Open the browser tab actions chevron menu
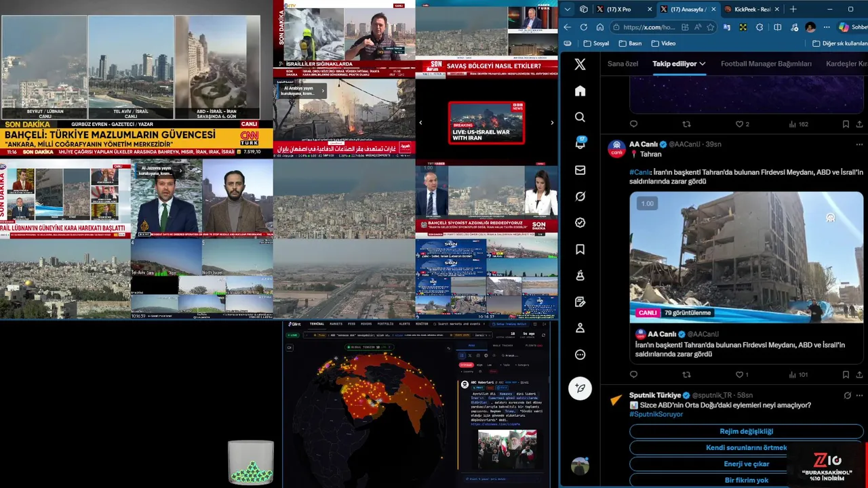This screenshot has height=488, width=868. [x=568, y=9]
